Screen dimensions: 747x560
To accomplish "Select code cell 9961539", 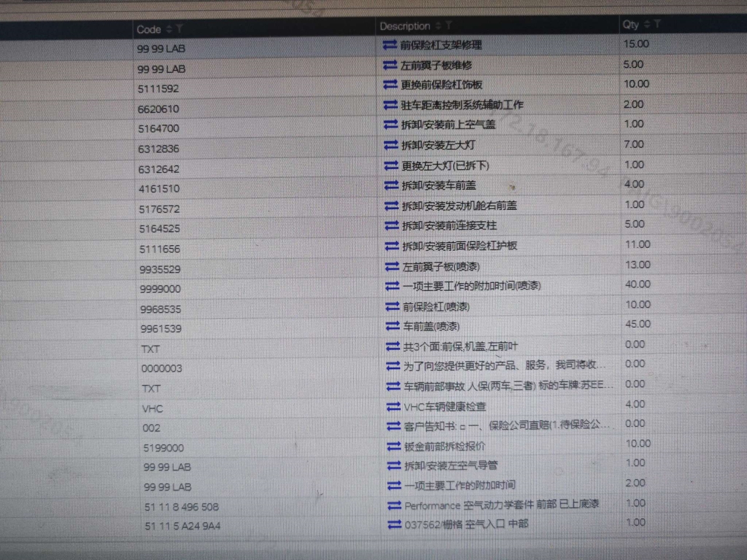I will (161, 329).
